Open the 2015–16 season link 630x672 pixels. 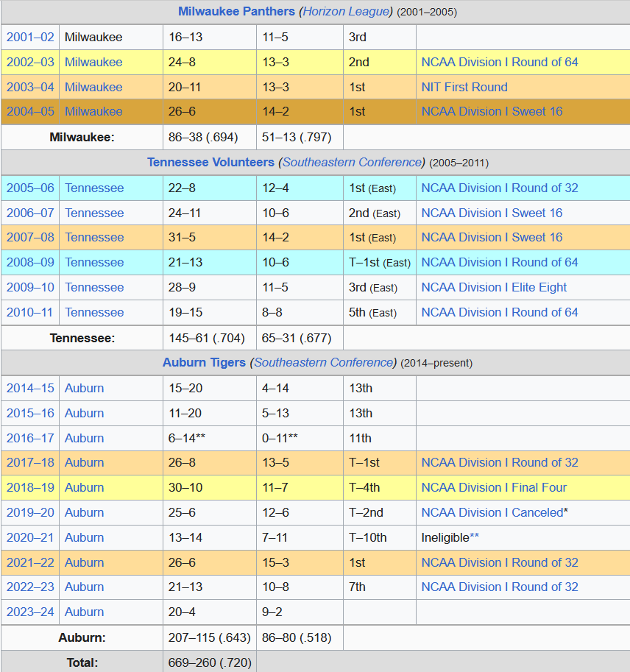tap(30, 413)
